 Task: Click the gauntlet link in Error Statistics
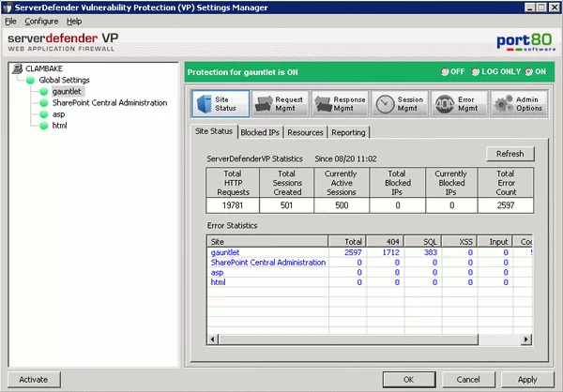pyautogui.click(x=225, y=253)
